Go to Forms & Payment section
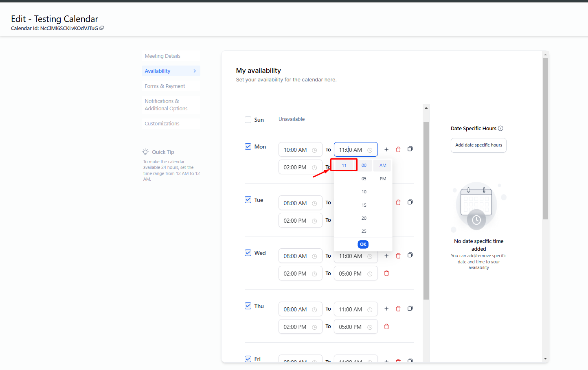Viewport: 588px width, 370px height. coord(165,86)
